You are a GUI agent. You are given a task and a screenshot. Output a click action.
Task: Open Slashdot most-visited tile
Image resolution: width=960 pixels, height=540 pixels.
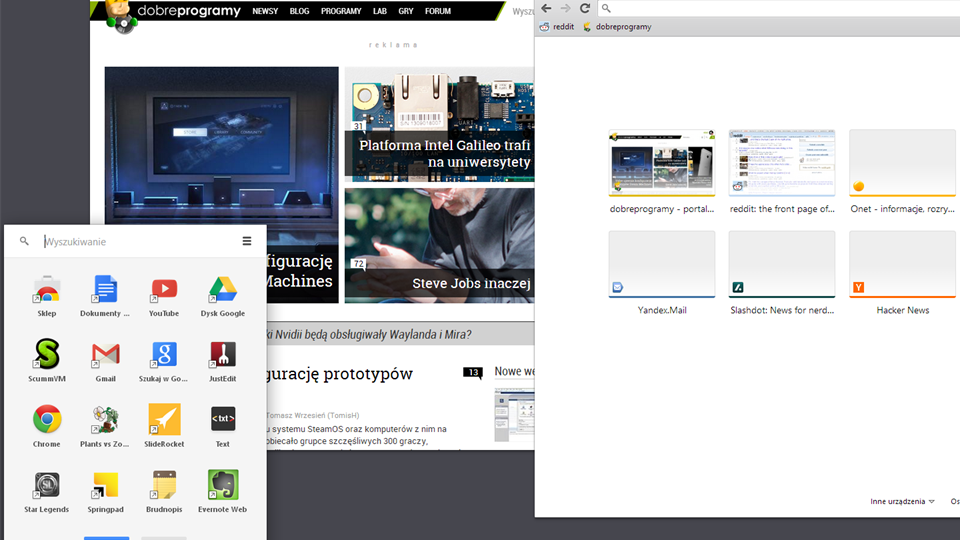pos(782,264)
